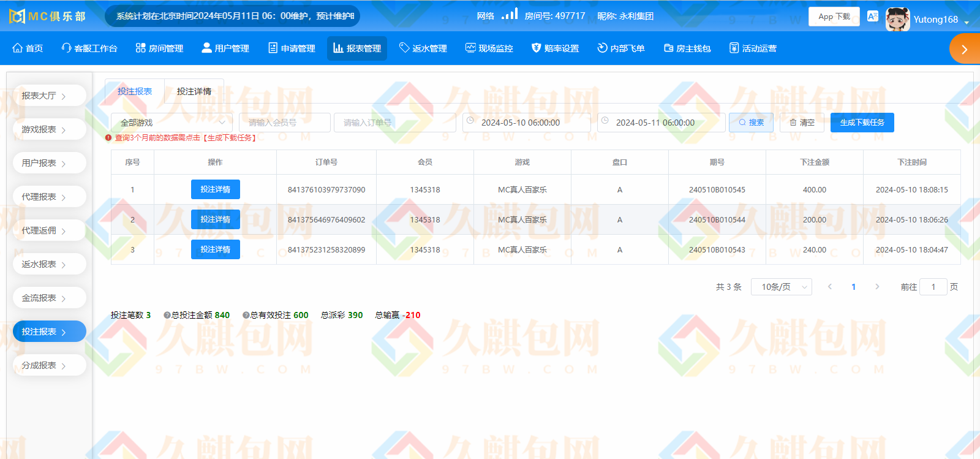This screenshot has height=459, width=980.
Task: Click the MC Club logo icon
Action: click(17, 17)
